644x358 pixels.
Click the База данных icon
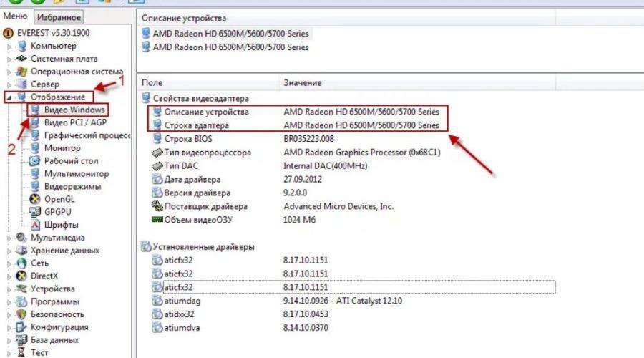pyautogui.click(x=21, y=339)
